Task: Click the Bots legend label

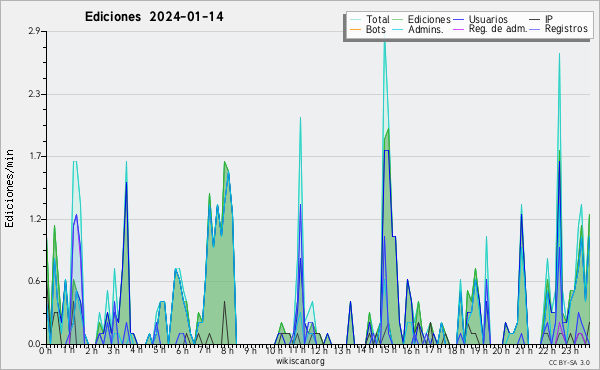Action: point(376,29)
